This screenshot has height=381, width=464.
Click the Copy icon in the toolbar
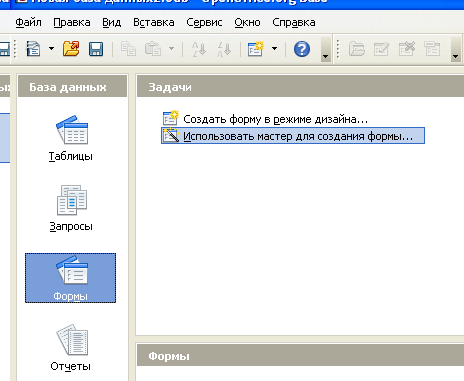128,49
